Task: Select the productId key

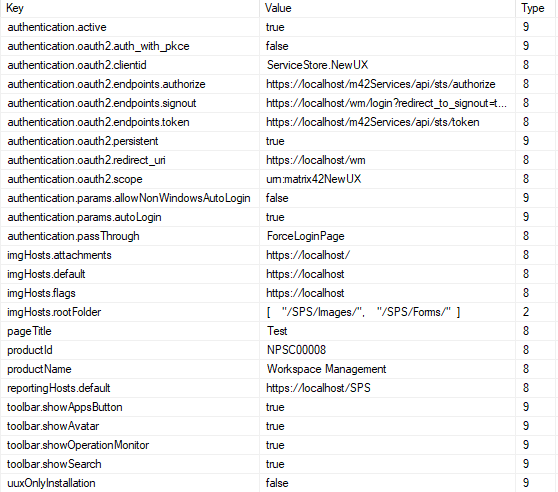Action: pos(30,350)
